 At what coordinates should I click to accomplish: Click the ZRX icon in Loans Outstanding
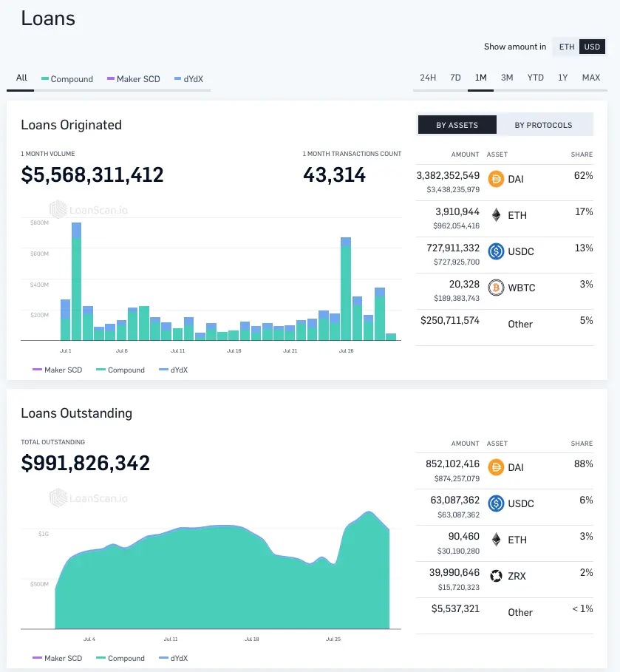pos(496,576)
